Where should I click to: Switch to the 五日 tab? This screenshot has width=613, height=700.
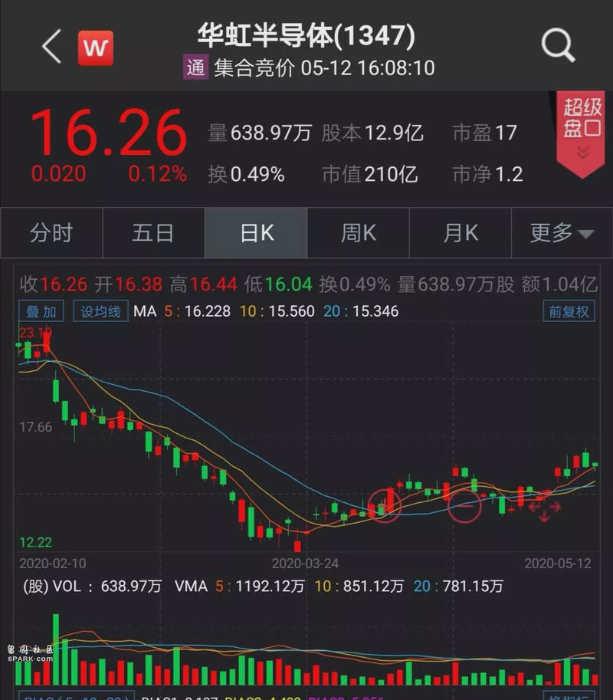[x=153, y=232]
